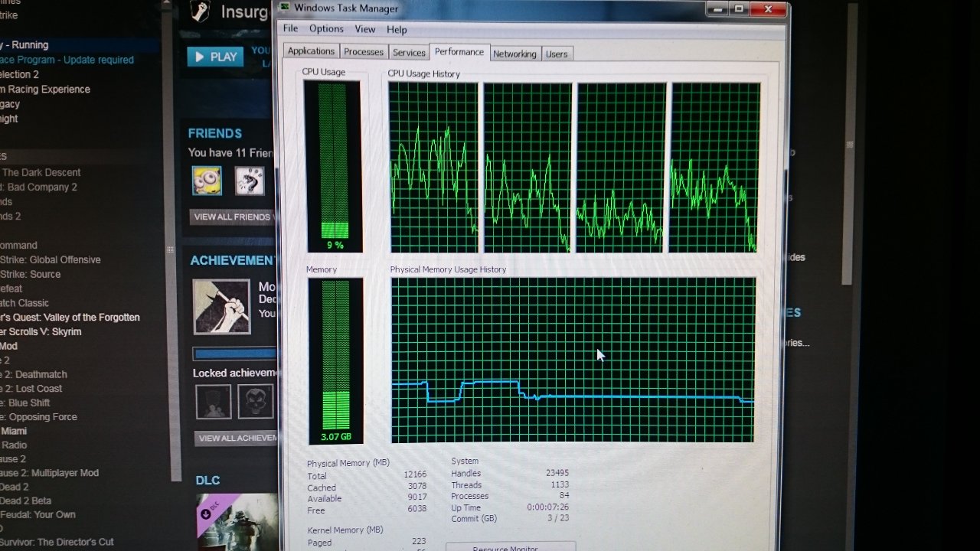Click the skull locked achievement icon
Image resolution: width=980 pixels, height=551 pixels.
(255, 401)
